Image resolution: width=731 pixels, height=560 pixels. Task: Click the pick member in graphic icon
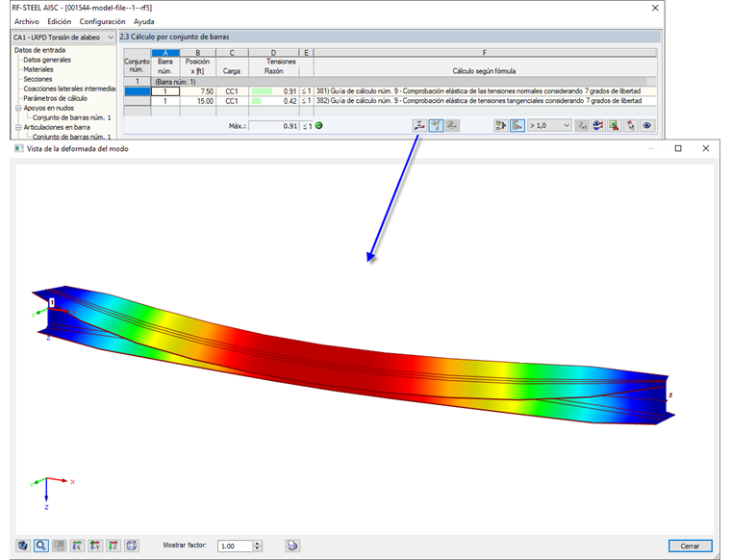630,125
